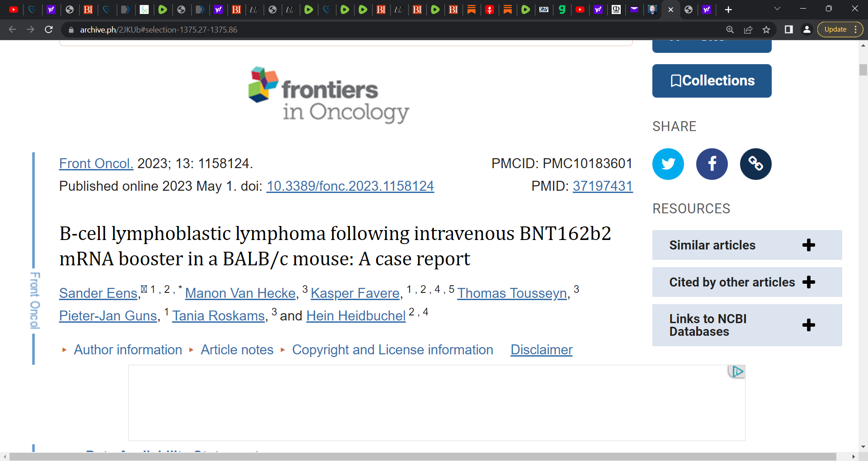Click the Collections button
Screen dimensions: 868x461
pyautogui.click(x=712, y=81)
